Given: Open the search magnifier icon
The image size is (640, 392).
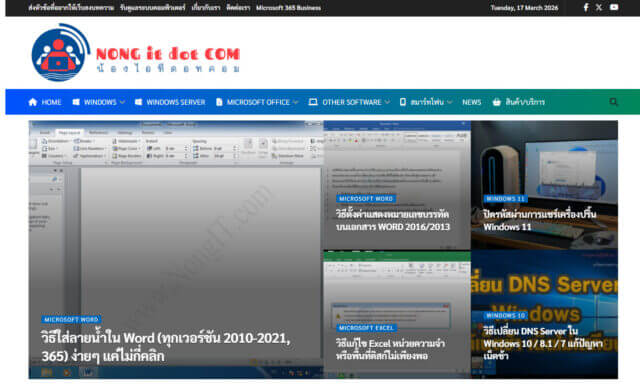Looking at the screenshot, I should [x=613, y=102].
